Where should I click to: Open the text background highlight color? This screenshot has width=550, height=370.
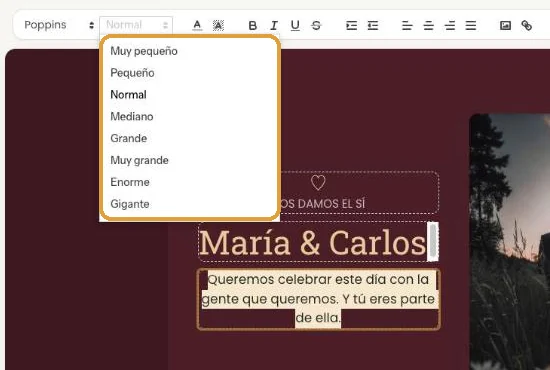(x=218, y=25)
